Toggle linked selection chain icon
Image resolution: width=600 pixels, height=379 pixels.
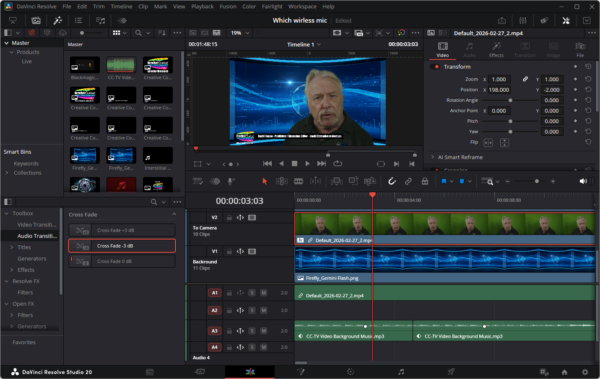[x=408, y=181]
